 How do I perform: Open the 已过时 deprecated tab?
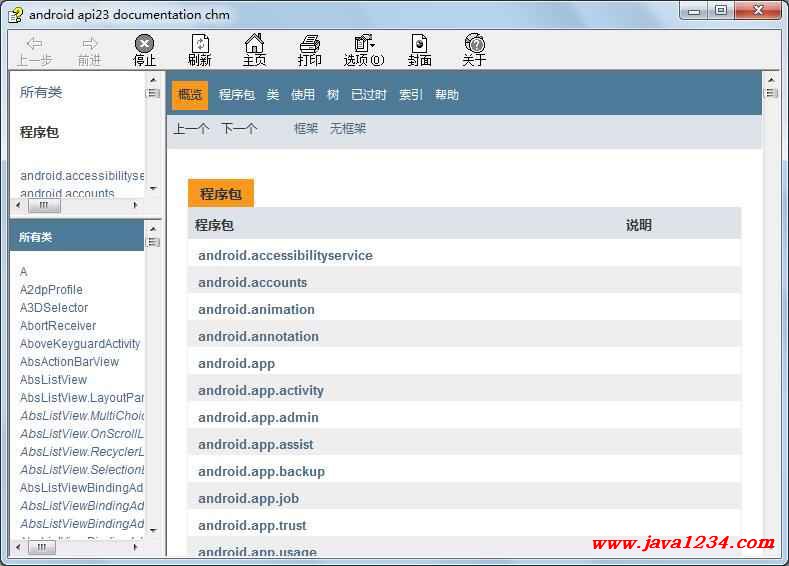coord(369,95)
